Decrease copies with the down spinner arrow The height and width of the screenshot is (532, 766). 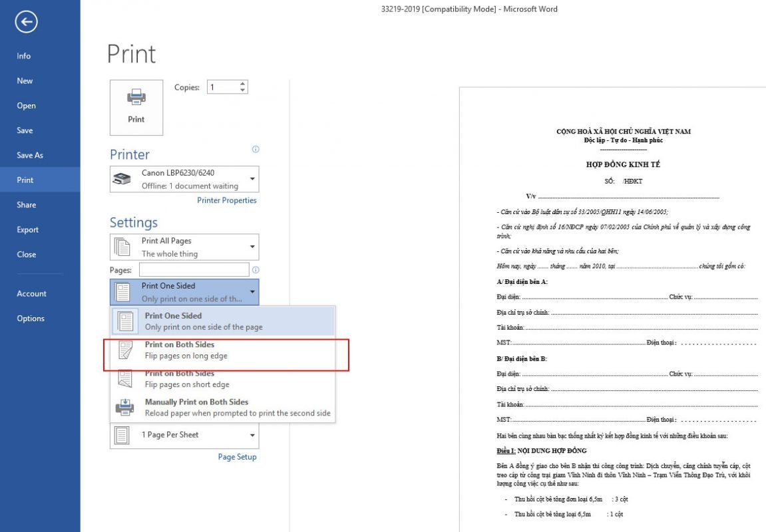point(242,90)
